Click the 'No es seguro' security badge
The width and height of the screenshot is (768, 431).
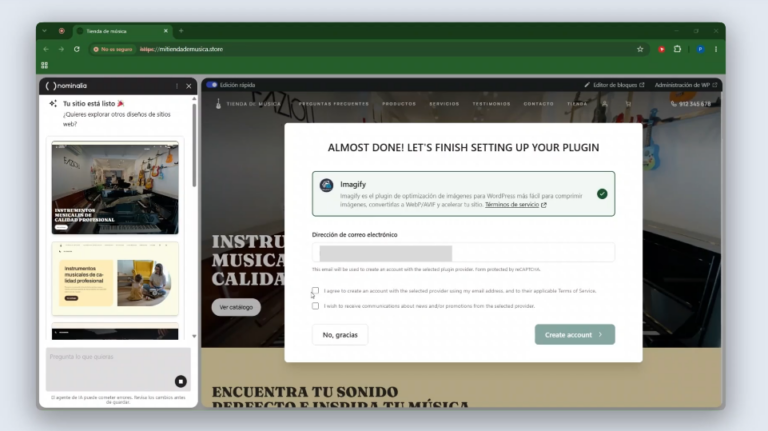113,49
